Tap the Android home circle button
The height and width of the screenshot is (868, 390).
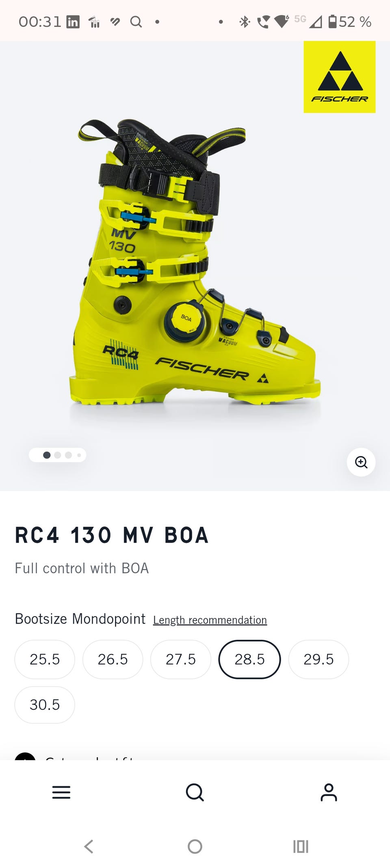click(x=195, y=846)
